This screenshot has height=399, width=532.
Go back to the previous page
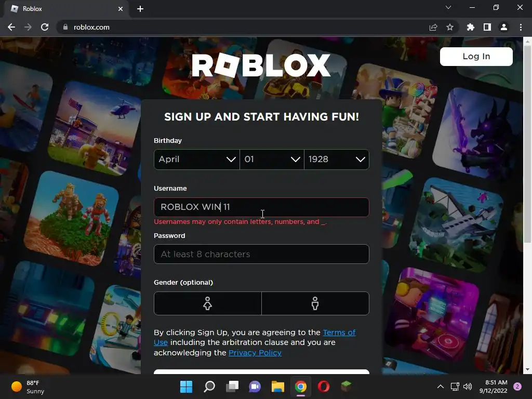11,27
